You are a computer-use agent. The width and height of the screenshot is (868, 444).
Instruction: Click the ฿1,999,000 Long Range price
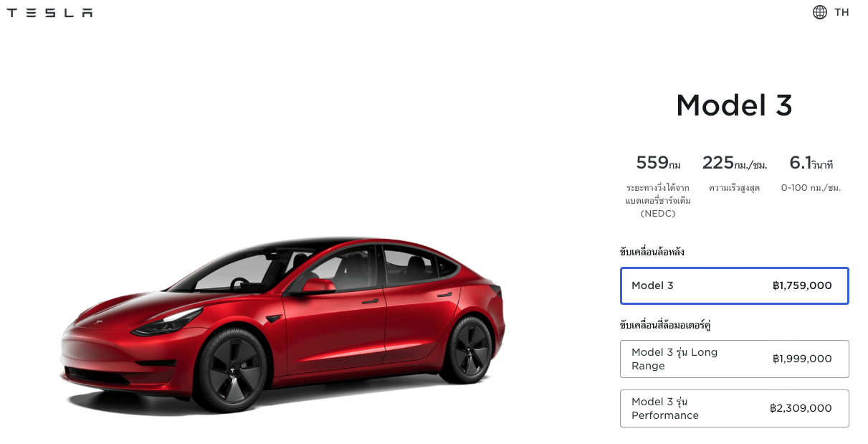[x=802, y=359]
